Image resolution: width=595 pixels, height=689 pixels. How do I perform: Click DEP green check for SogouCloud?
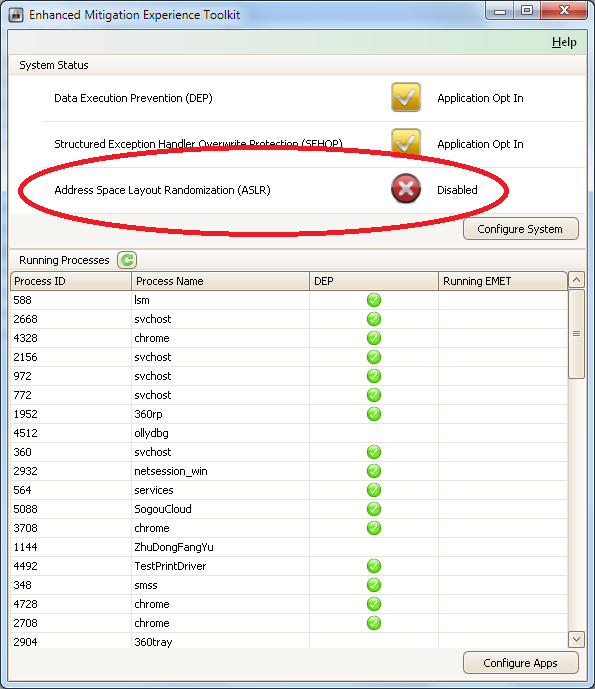[x=374, y=509]
